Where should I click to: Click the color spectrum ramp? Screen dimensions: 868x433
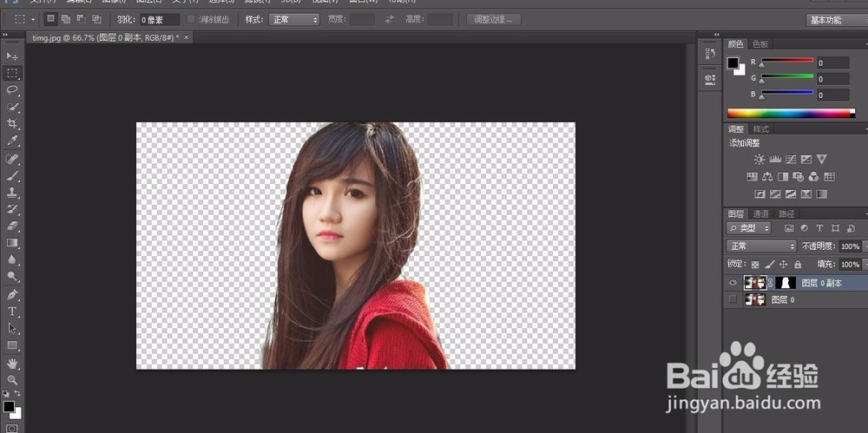point(791,114)
